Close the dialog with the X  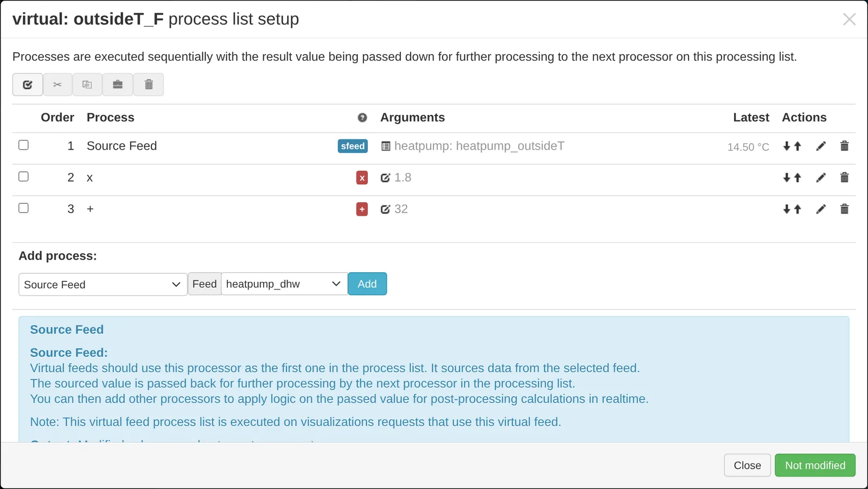click(x=849, y=20)
